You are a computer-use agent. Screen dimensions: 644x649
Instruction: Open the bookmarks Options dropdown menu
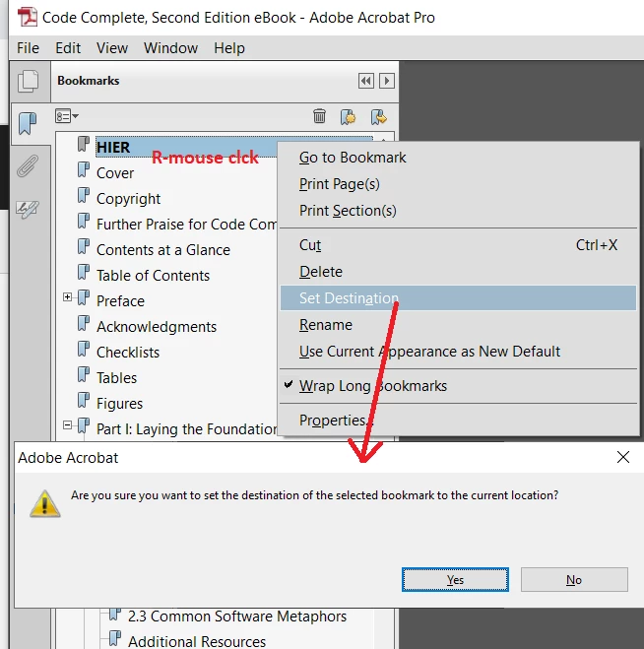coord(67,116)
